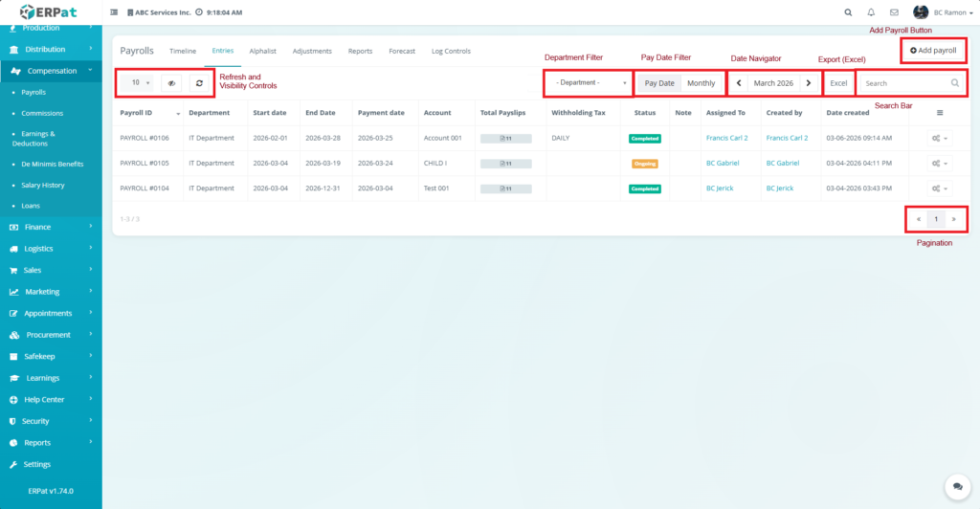
Task: Switch to Monthly view filter
Action: click(702, 83)
